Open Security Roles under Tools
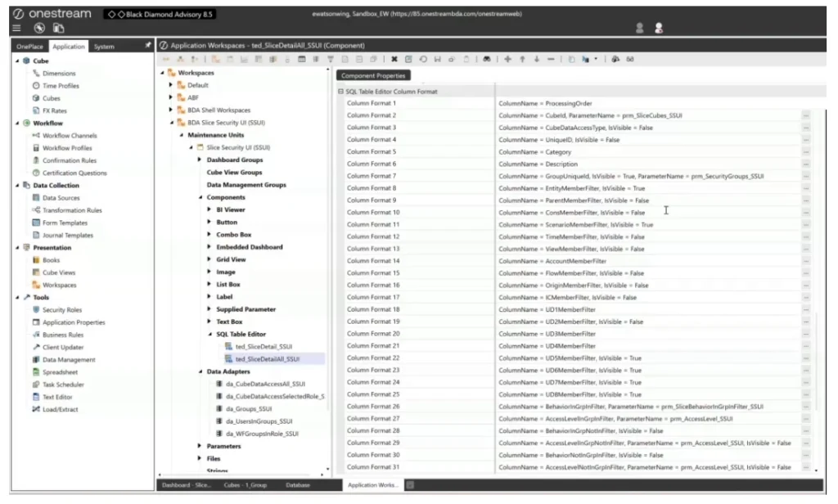 click(62, 310)
